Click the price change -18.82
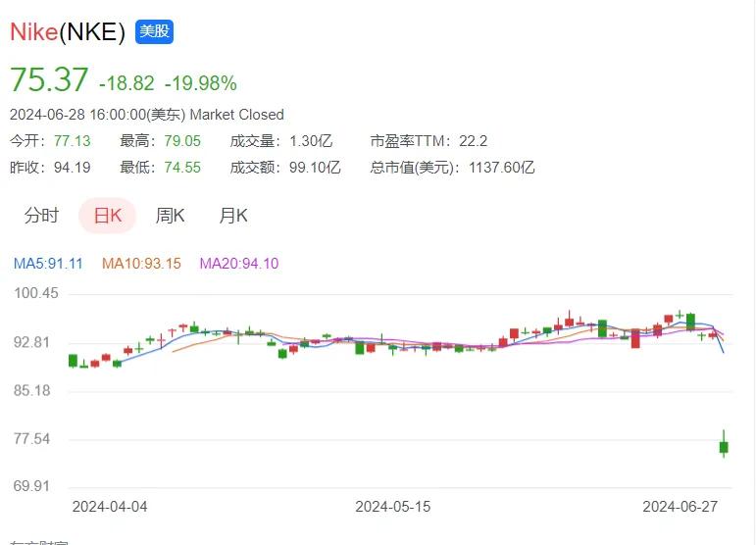756x545 pixels. tap(126, 83)
